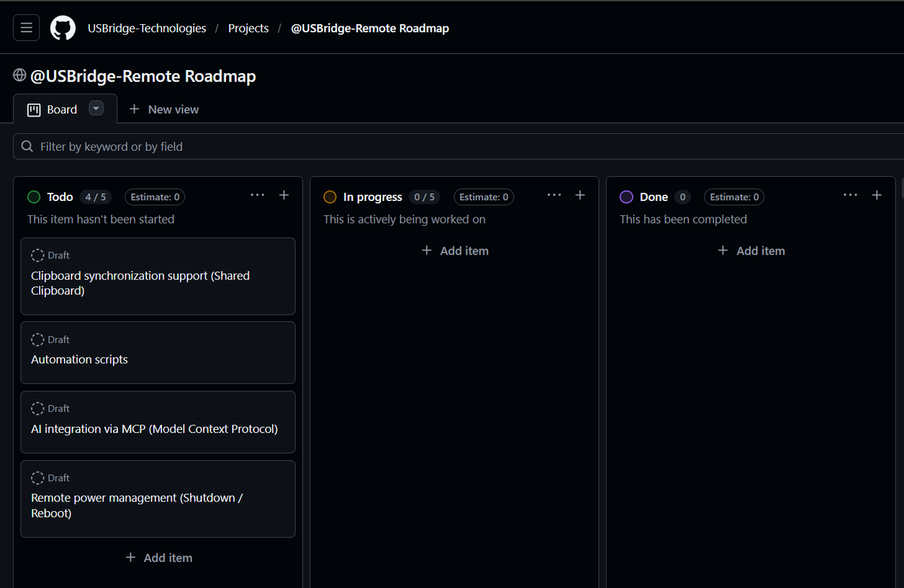Go to Projects breadcrumb link
904x588 pixels.
pos(249,29)
